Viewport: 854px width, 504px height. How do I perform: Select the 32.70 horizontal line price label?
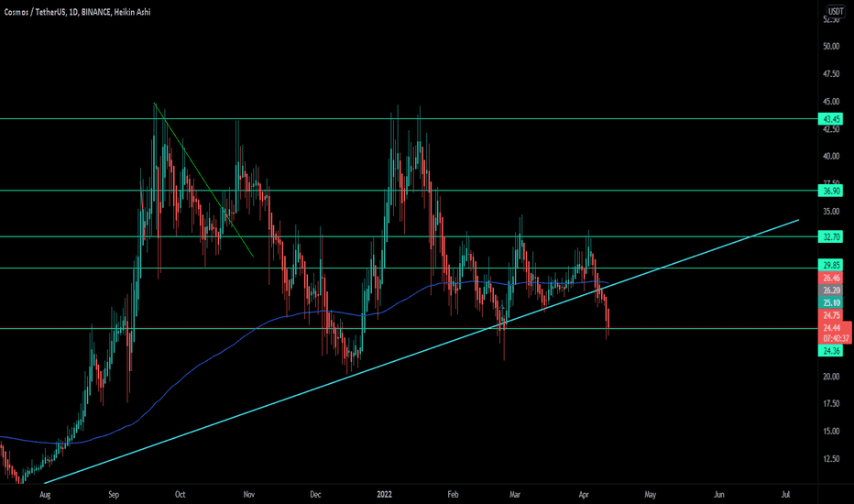tap(830, 236)
